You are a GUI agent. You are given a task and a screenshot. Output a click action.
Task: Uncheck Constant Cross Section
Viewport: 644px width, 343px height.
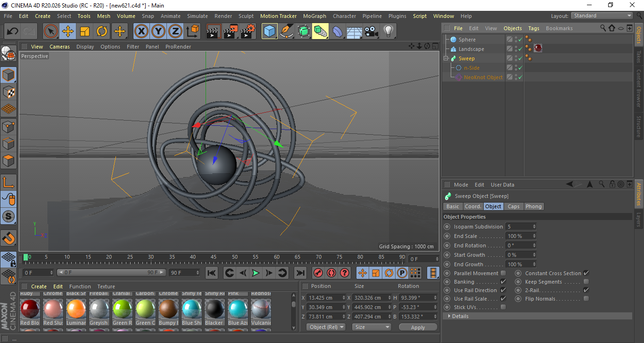pos(586,273)
